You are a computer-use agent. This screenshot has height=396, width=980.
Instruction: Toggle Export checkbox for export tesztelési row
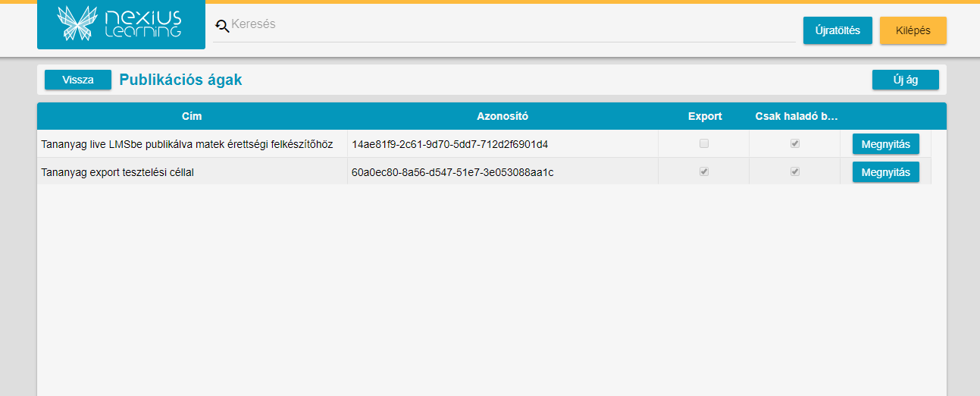click(704, 171)
